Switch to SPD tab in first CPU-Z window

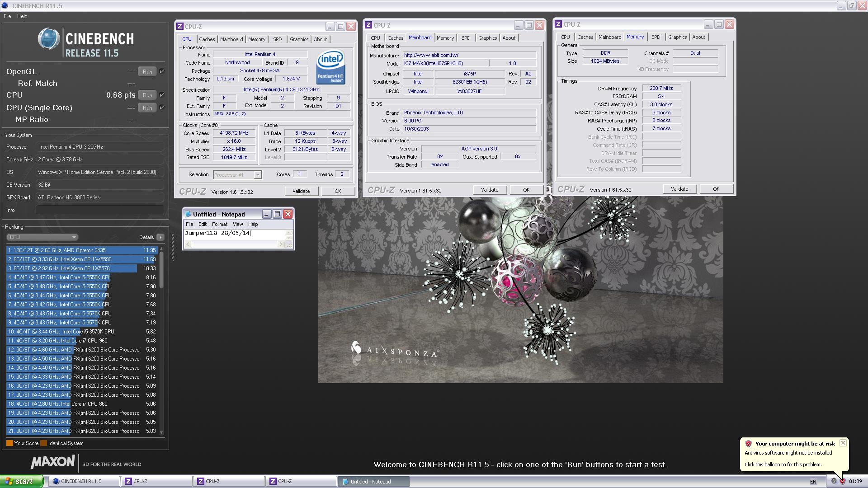(x=278, y=39)
